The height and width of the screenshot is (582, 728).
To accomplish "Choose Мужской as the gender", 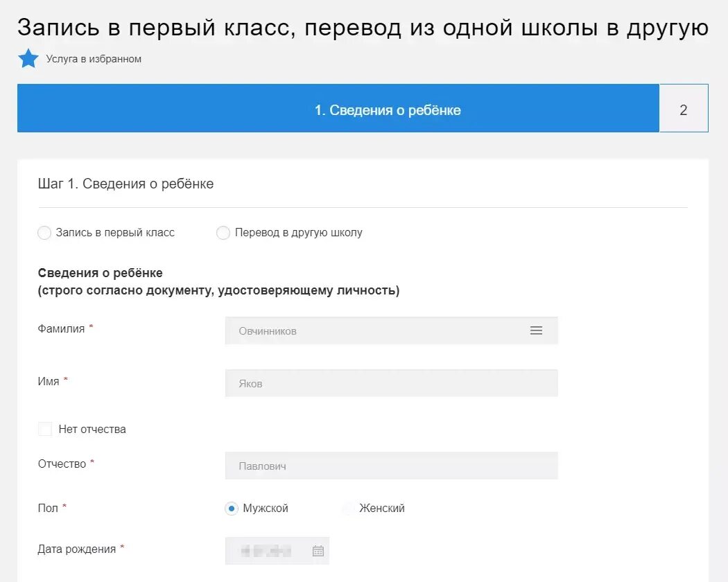I will pos(232,509).
